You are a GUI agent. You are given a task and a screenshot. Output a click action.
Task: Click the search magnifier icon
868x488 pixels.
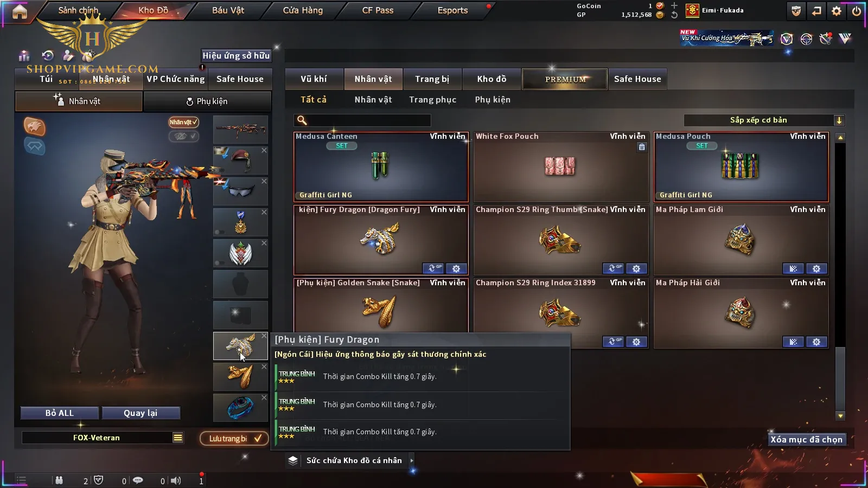(x=302, y=120)
